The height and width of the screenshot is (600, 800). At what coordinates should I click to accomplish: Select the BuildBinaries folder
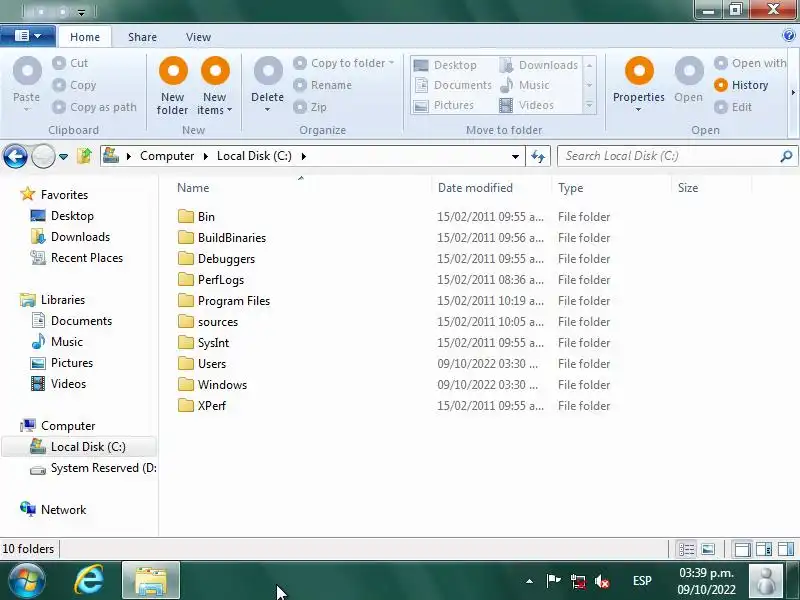[x=222, y=238]
